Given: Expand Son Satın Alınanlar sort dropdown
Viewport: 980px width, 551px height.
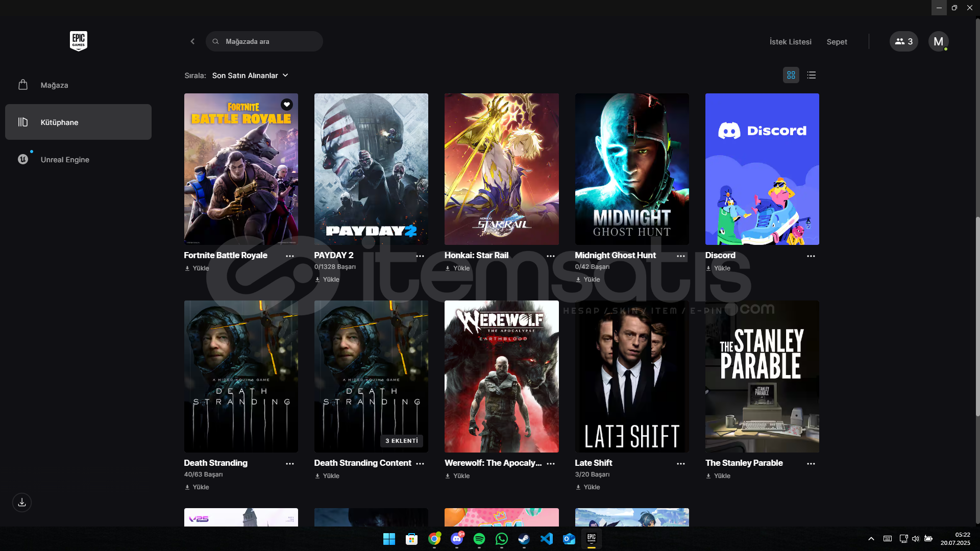Looking at the screenshot, I should (250, 76).
